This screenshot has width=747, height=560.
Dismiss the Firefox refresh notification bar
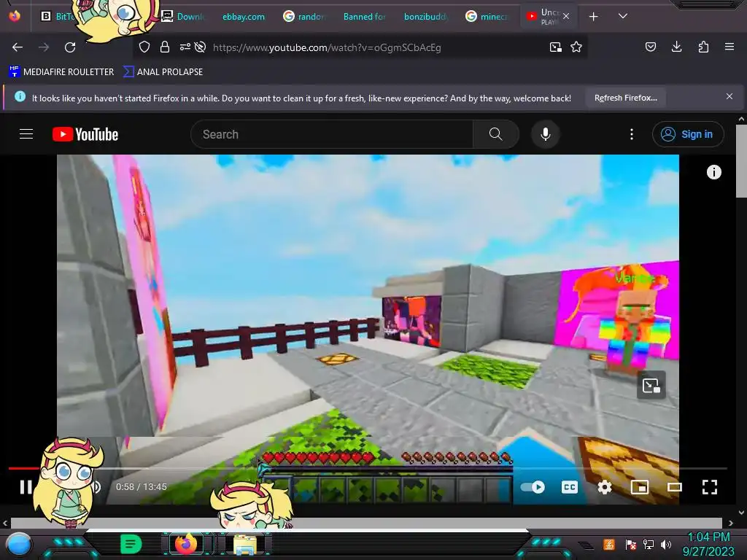[729, 97]
